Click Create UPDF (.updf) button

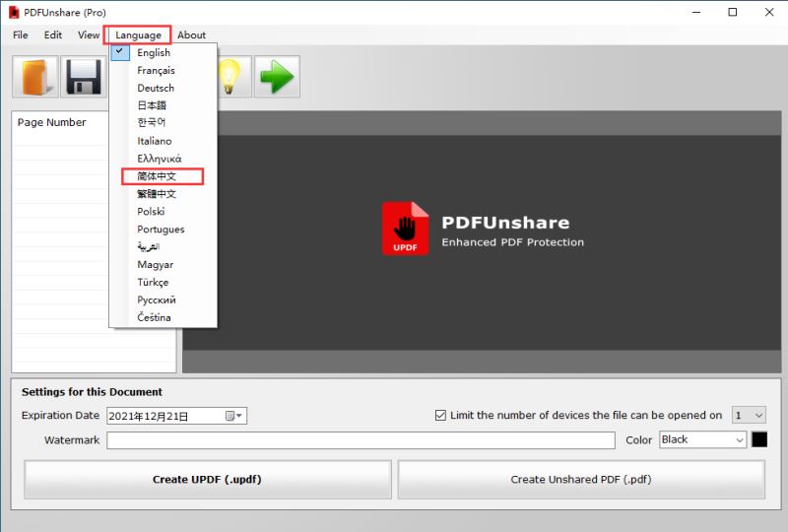point(208,480)
